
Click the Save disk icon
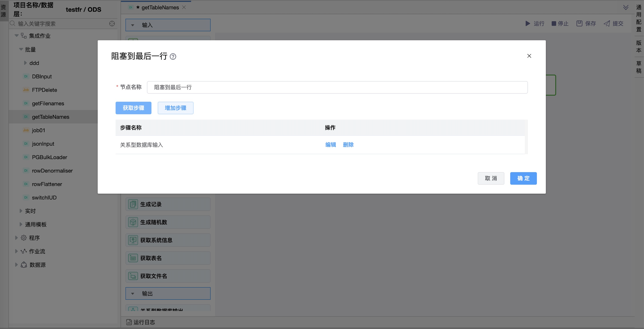coord(579,24)
